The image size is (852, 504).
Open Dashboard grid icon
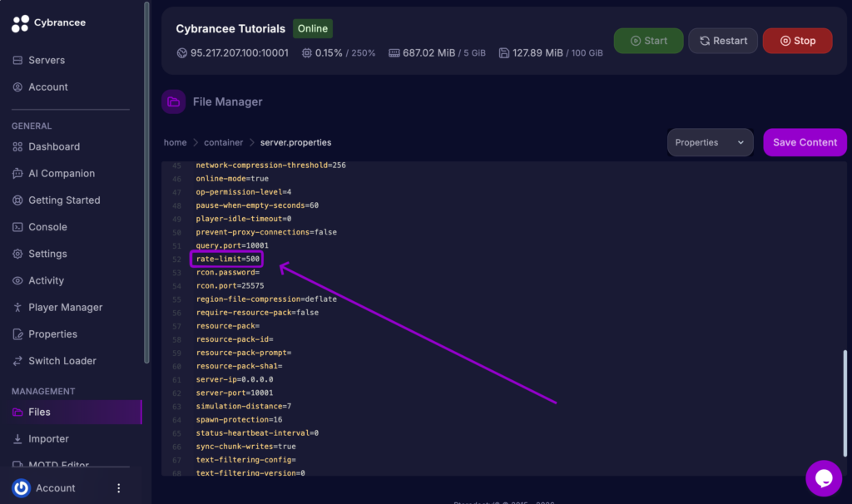tap(17, 146)
